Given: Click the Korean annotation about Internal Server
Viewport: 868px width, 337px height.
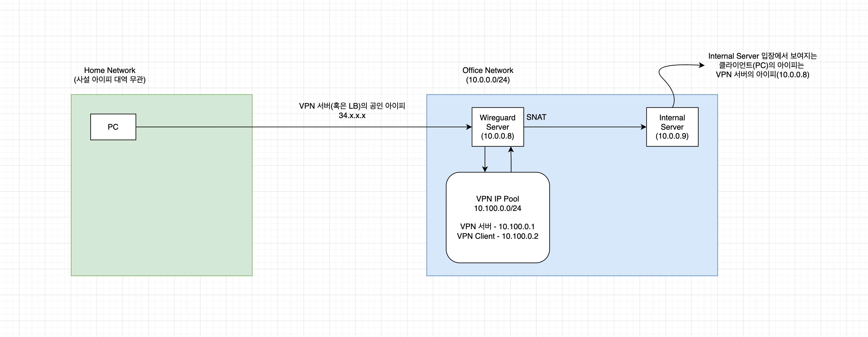Looking at the screenshot, I should [x=762, y=65].
